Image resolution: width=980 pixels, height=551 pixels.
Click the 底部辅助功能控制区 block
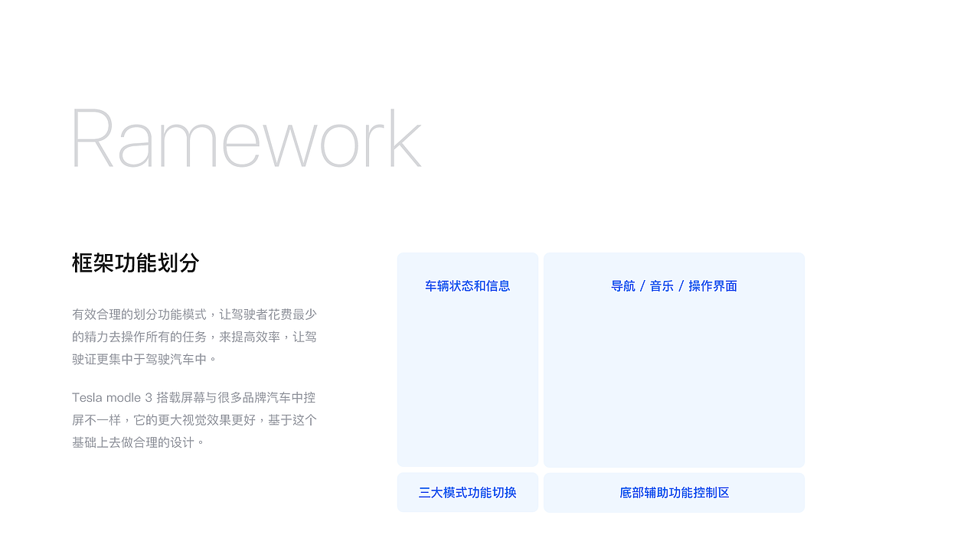pos(674,493)
